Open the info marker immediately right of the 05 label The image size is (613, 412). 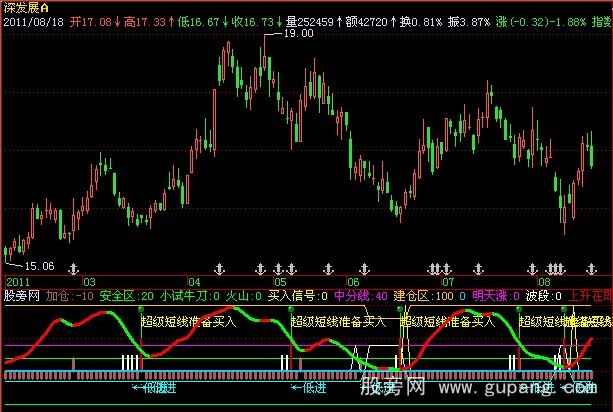click(291, 269)
